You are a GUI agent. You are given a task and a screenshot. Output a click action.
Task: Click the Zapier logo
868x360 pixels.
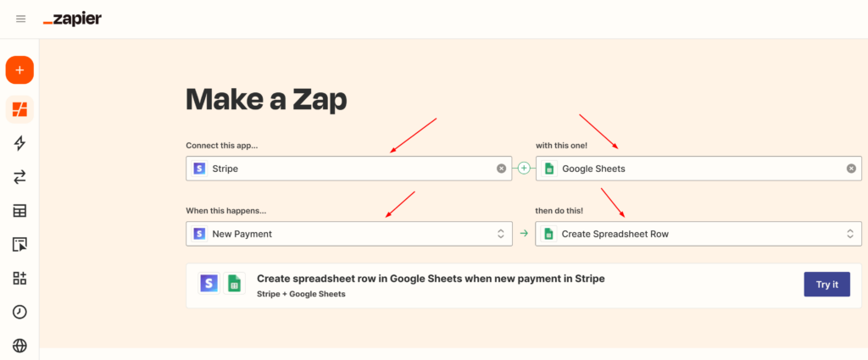click(72, 19)
